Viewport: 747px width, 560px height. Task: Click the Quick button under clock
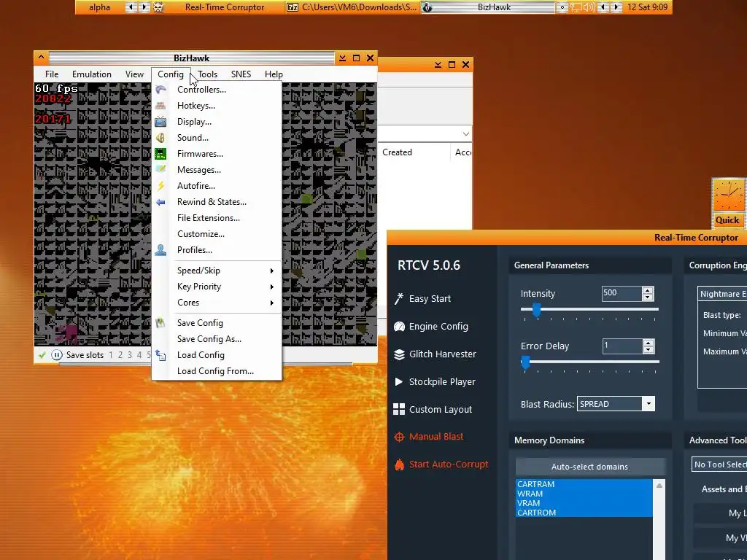(x=727, y=220)
